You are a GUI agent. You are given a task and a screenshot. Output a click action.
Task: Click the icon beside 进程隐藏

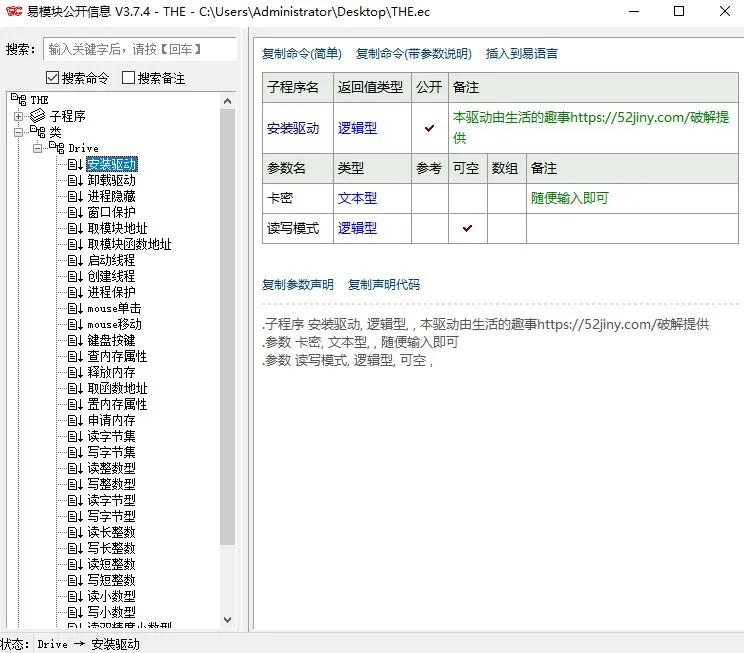click(75, 196)
